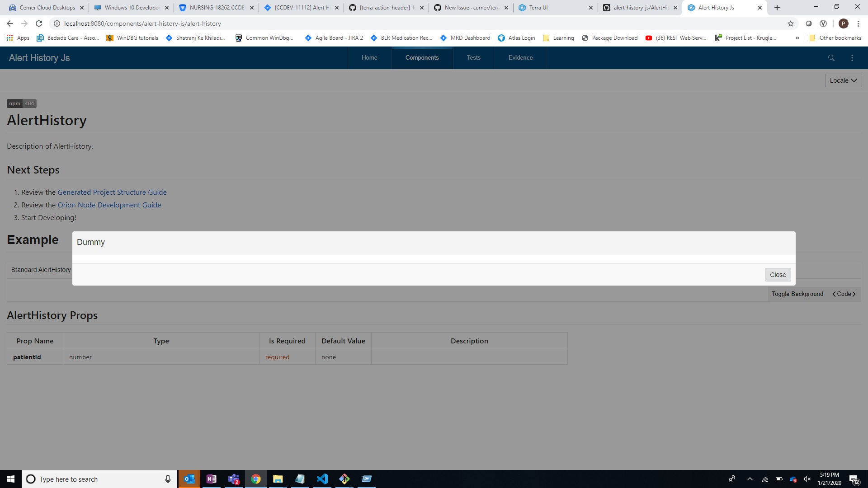Expand hidden bookmarks with the double-arrow chevron
Image resolution: width=868 pixels, height=488 pixels.
(x=797, y=38)
